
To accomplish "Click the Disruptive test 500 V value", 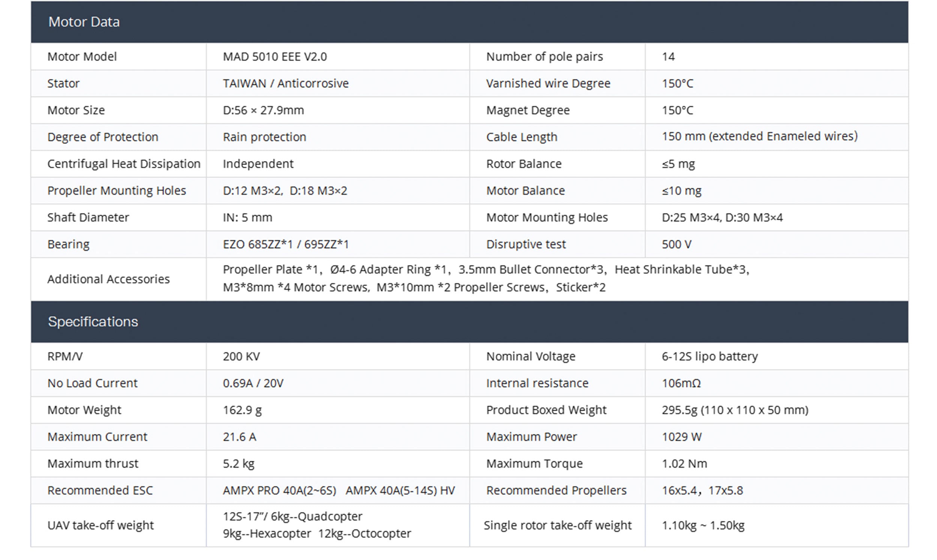I will 676,244.
